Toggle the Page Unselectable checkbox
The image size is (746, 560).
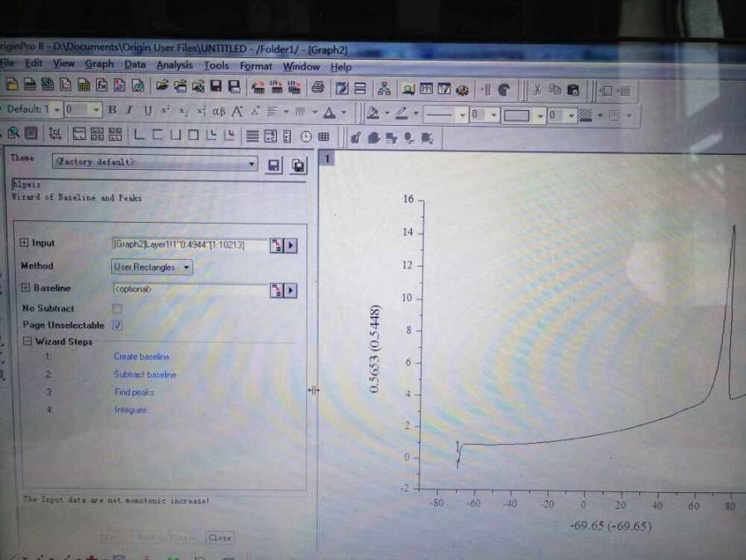[x=117, y=326]
